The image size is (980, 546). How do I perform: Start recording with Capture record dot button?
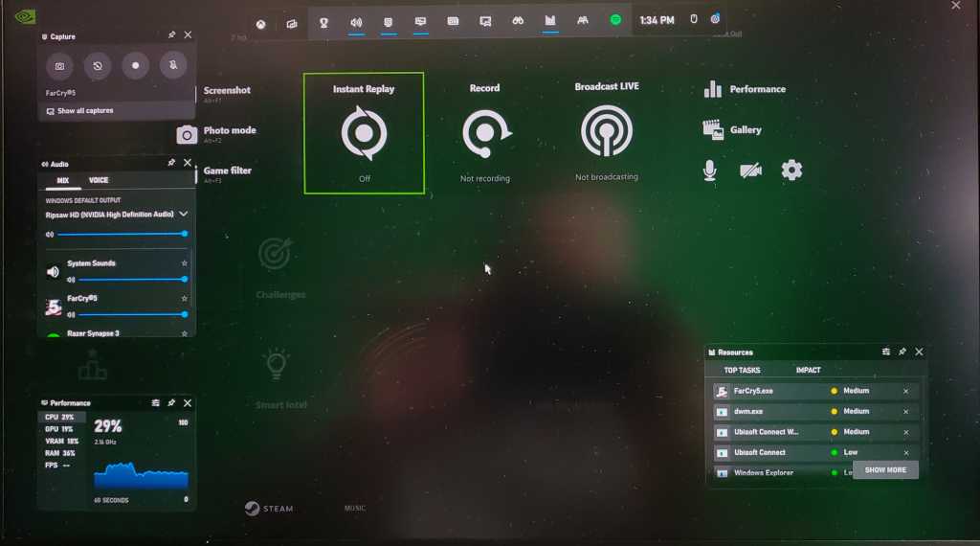(x=136, y=66)
